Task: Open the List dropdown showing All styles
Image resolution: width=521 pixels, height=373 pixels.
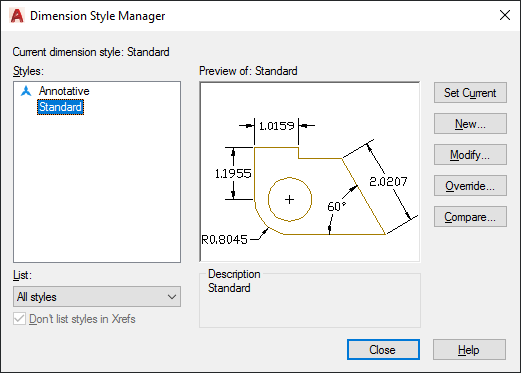Action: [x=97, y=296]
